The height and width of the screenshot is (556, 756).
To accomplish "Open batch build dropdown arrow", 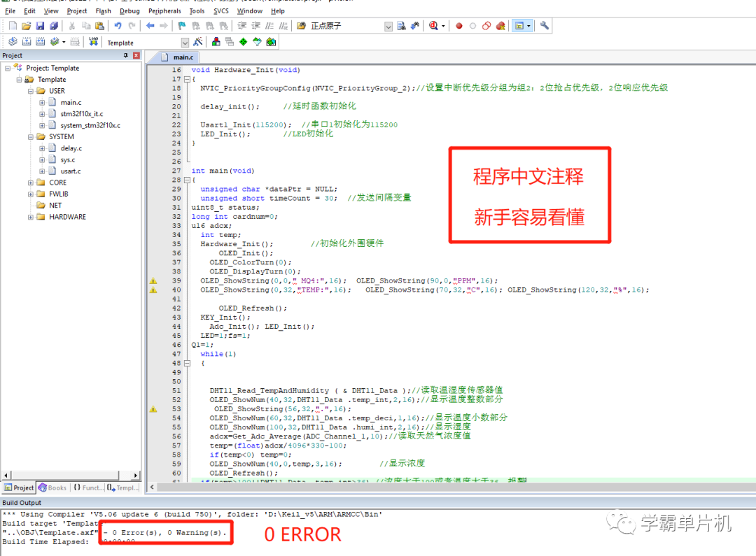I will point(64,43).
